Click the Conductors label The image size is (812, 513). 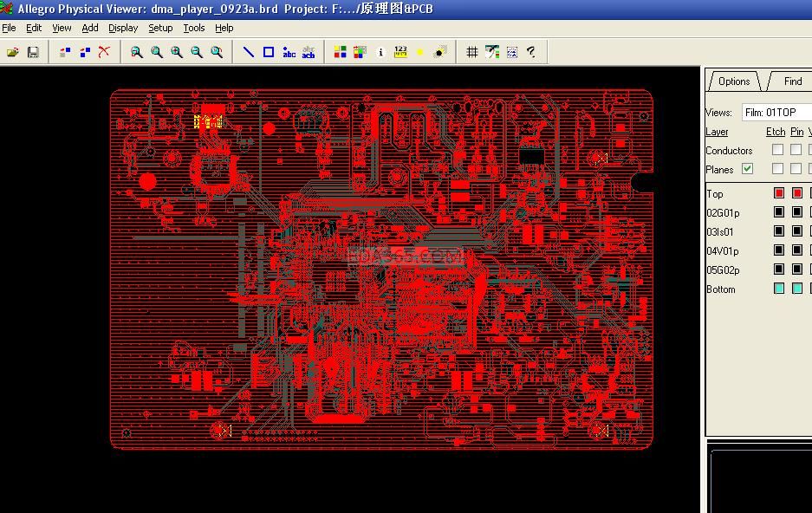(729, 151)
